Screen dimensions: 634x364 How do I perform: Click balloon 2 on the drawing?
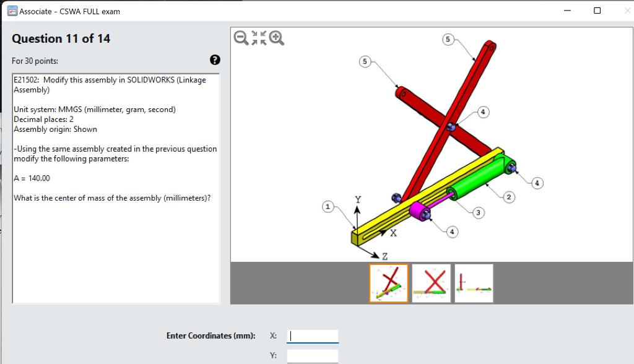pos(509,197)
